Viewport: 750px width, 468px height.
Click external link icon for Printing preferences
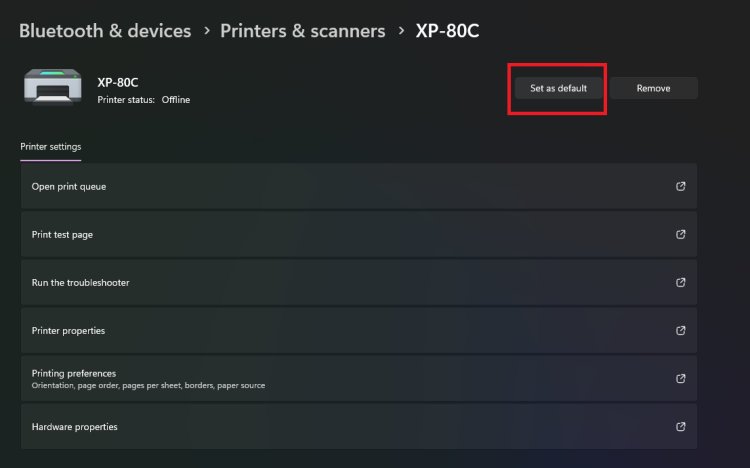click(x=681, y=379)
